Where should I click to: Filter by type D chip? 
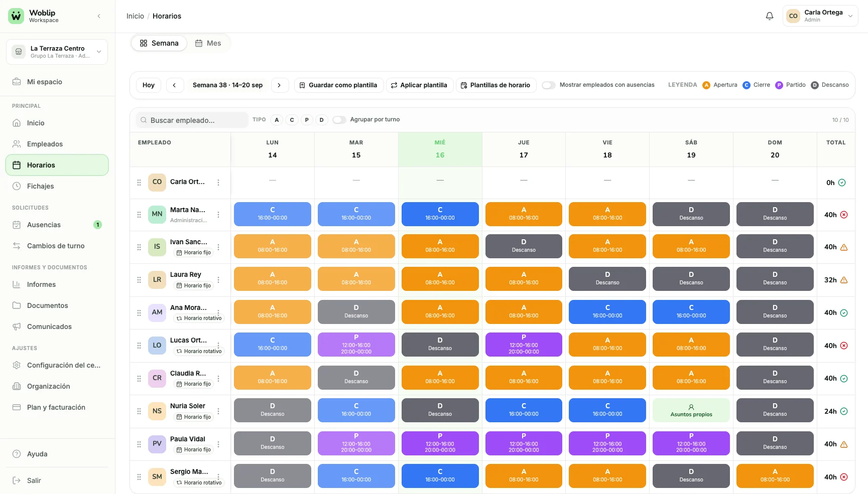pos(321,120)
